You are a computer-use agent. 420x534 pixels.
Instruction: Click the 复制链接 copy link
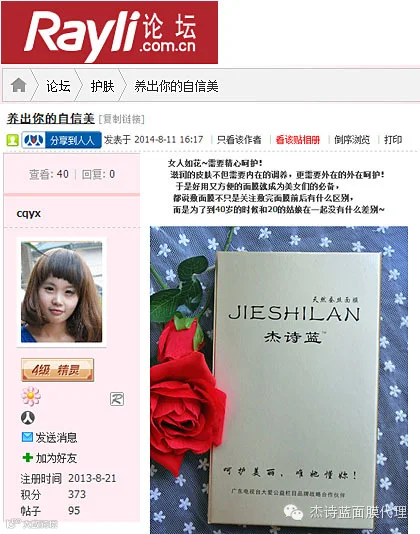122,119
